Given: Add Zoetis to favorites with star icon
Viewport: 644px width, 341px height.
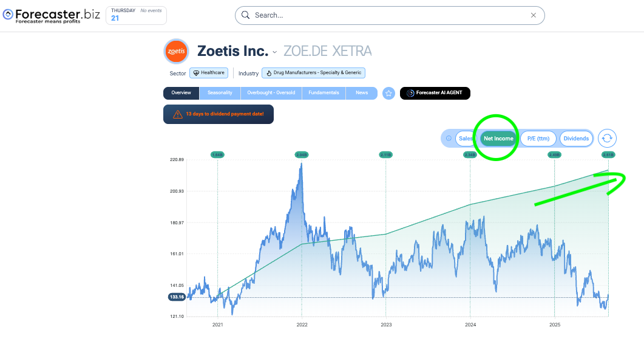Looking at the screenshot, I should point(388,94).
